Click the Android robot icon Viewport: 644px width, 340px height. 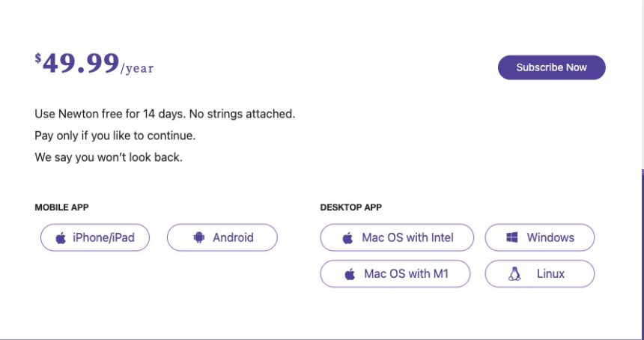pos(198,238)
